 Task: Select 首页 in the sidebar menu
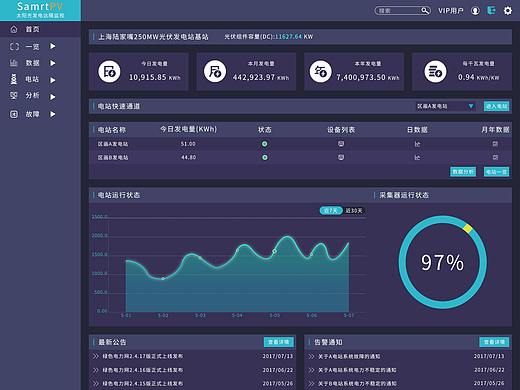33,29
